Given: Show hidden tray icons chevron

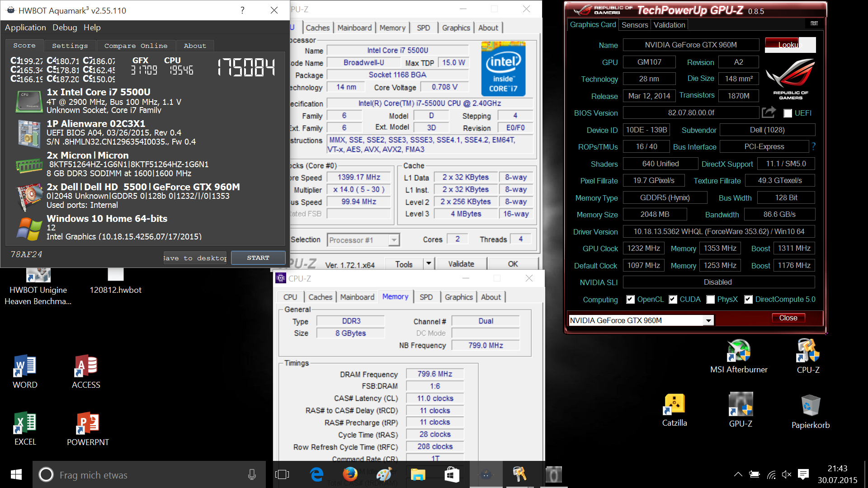Looking at the screenshot, I should (x=738, y=474).
